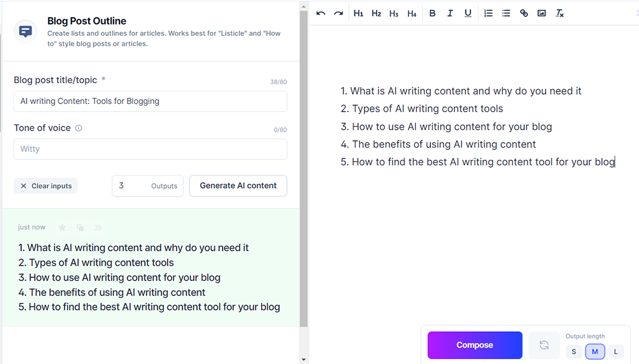
Task: Insert a hyperlink
Action: [x=524, y=13]
